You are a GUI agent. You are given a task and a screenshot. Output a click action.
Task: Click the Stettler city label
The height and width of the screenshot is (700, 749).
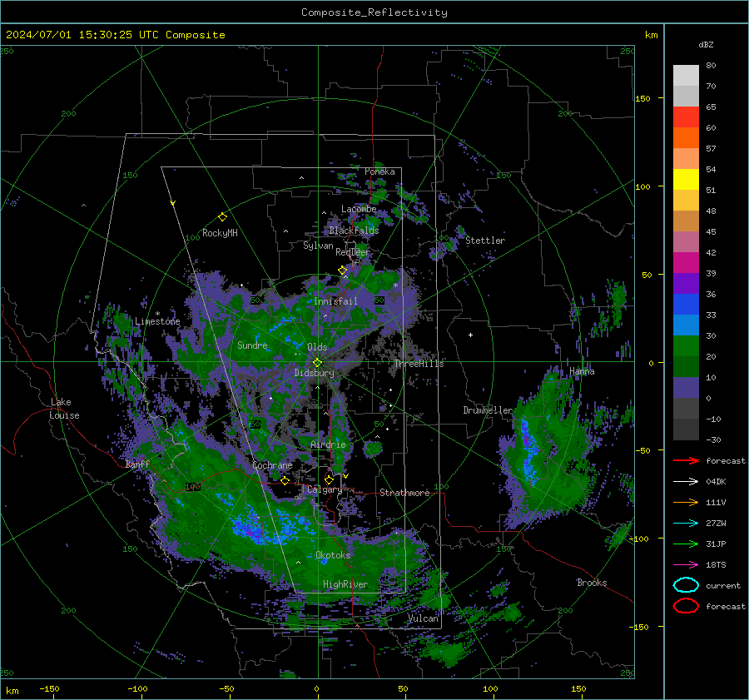click(485, 241)
